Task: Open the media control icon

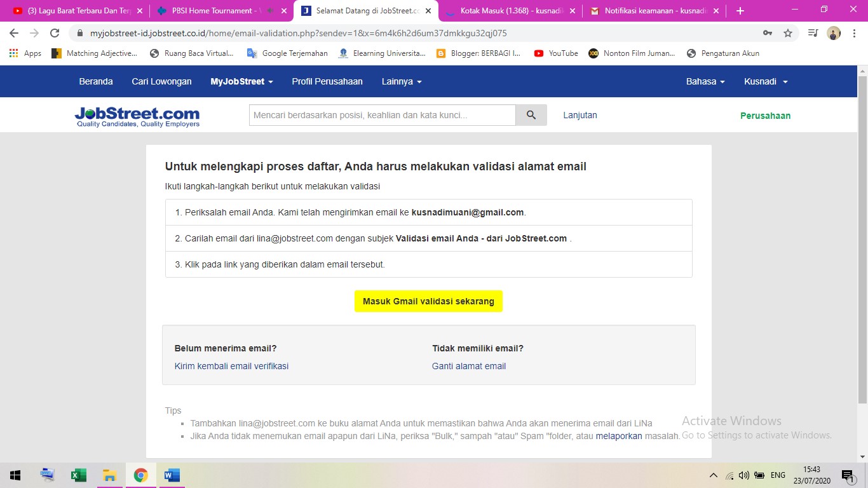Action: (x=813, y=33)
